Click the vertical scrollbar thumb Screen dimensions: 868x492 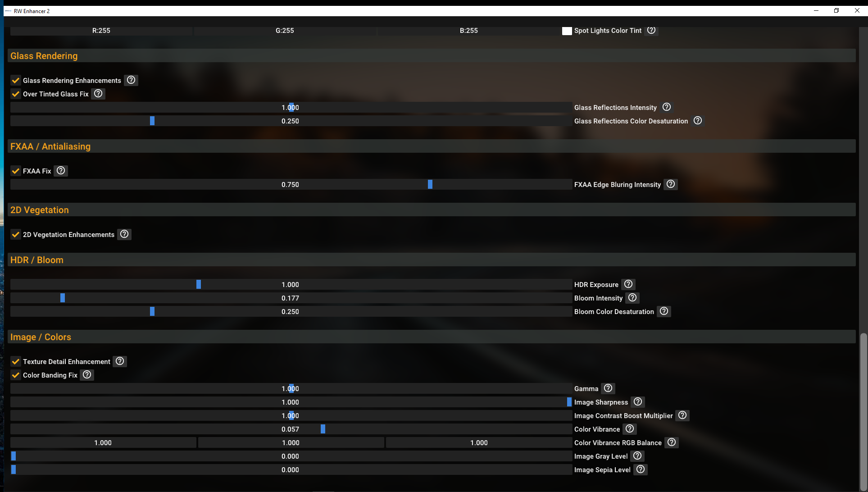tap(863, 410)
